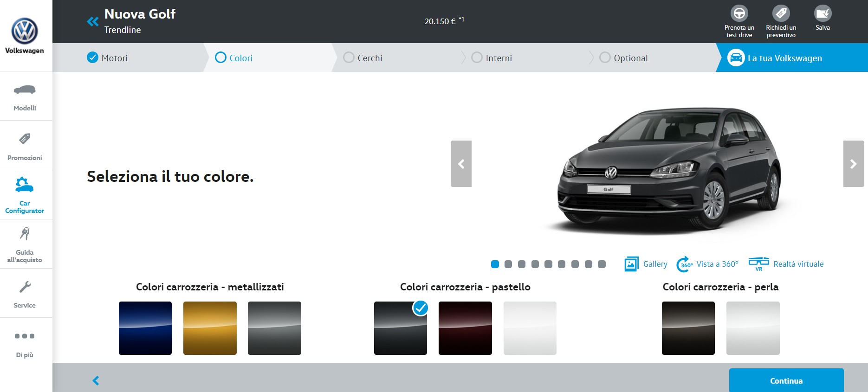Image resolution: width=868 pixels, height=392 pixels.
Task: Expand Di più three-dots menu
Action: [x=25, y=336]
